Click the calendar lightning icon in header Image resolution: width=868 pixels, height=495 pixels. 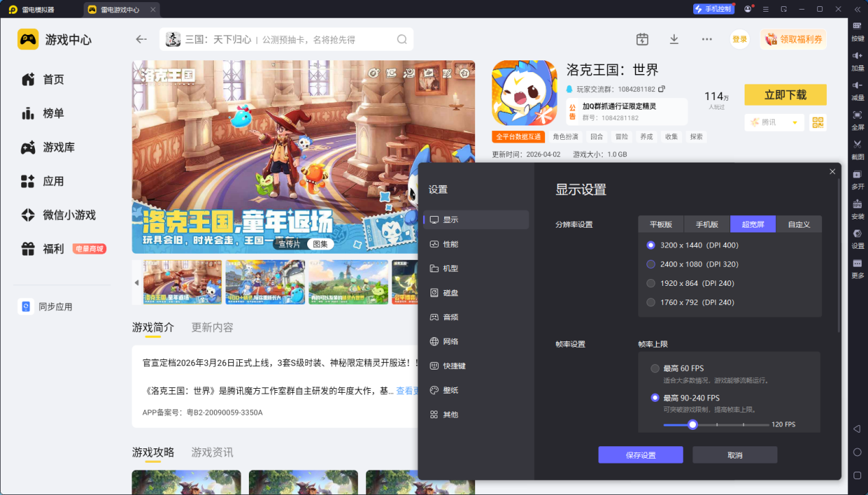(x=642, y=39)
